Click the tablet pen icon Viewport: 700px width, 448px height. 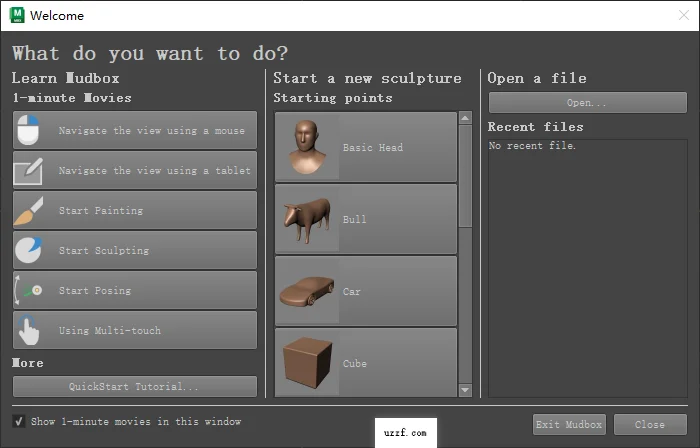28,171
